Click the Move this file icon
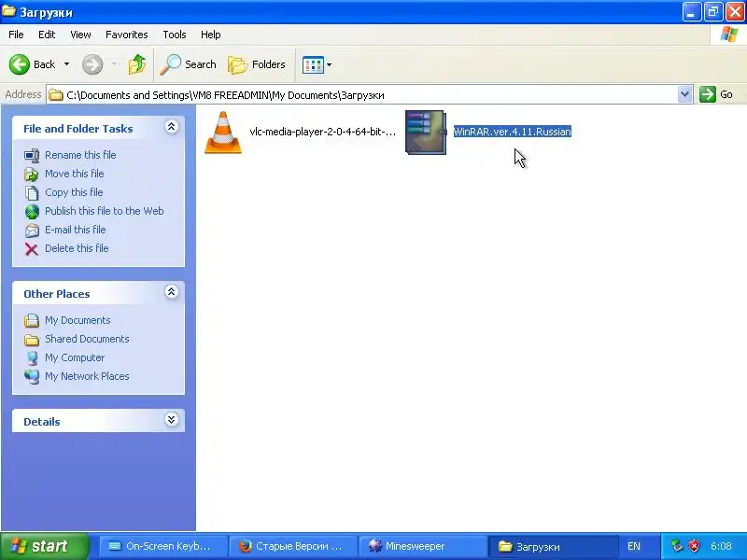Screen dimensions: 747x560 [32, 175]
